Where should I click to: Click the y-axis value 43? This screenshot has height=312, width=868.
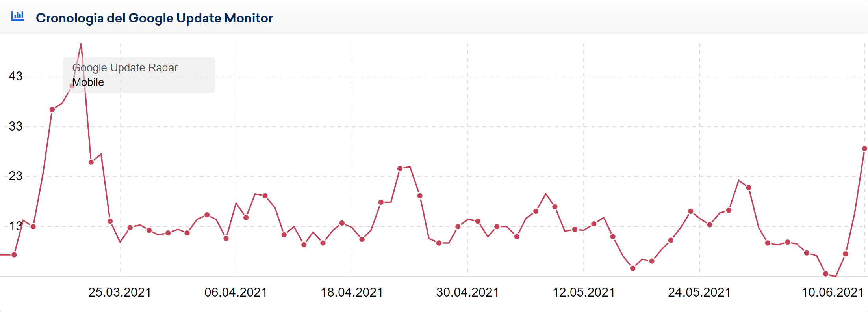[16, 76]
